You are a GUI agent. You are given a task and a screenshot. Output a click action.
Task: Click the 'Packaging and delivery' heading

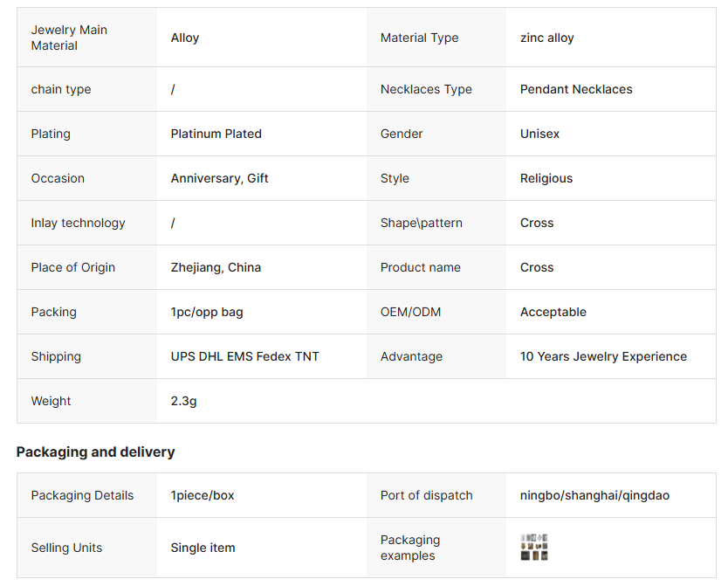pyautogui.click(x=95, y=452)
